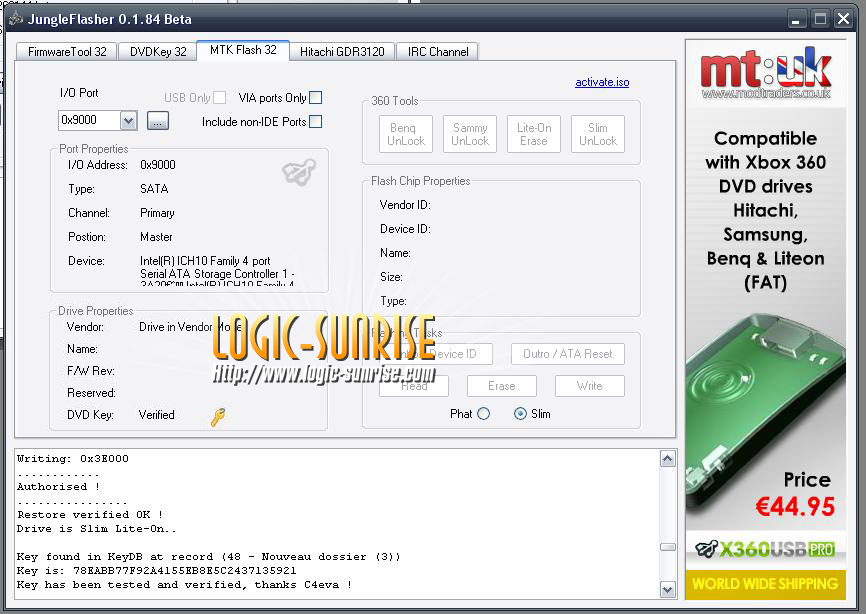The height and width of the screenshot is (614, 866).
Task: Click the 'Drive is Slim Lite-On..' log line
Action: click(97, 528)
